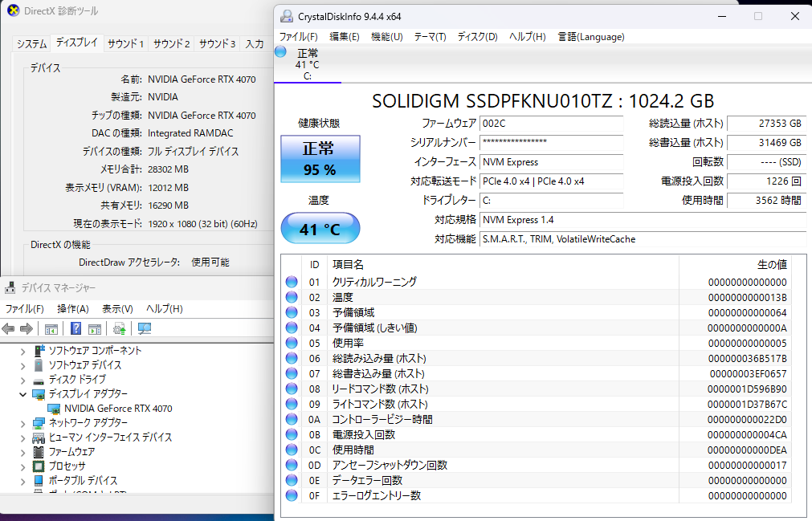
Task: Click the status orb beside 使用率
Action: point(292,343)
